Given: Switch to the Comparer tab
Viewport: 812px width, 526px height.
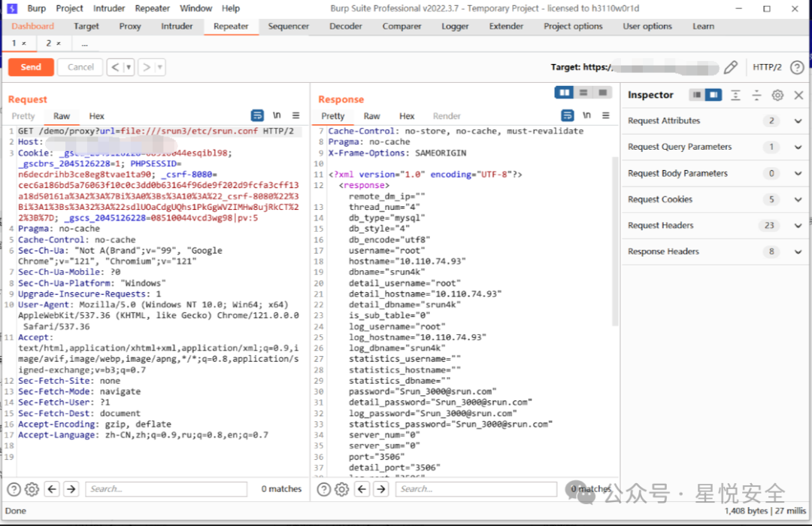Looking at the screenshot, I should [x=401, y=26].
